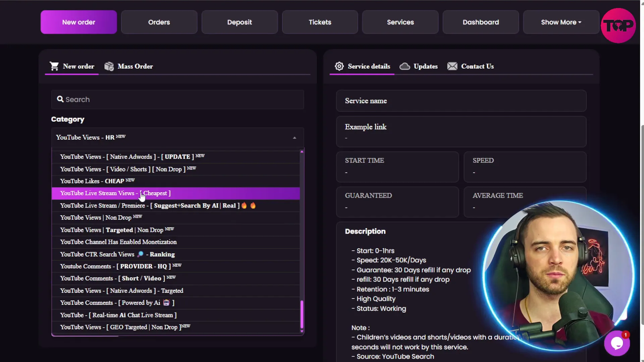
Task: Click the shopping cart New order icon
Action: tap(54, 66)
